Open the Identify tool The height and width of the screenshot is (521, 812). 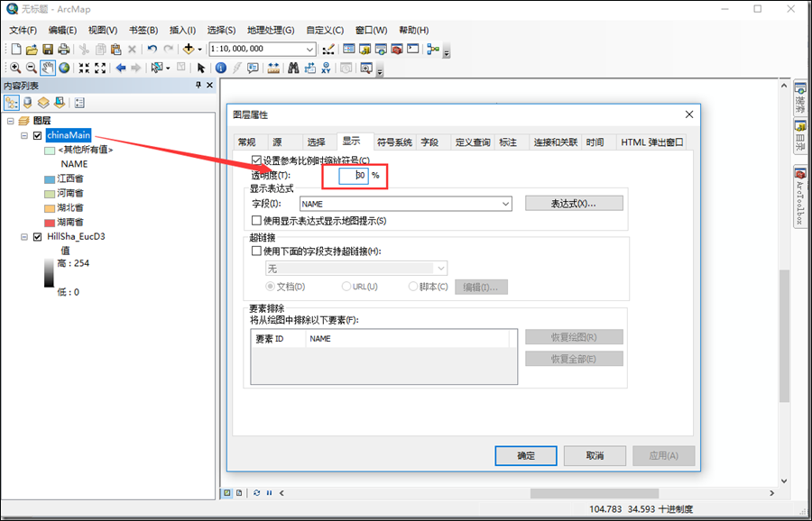click(x=221, y=68)
